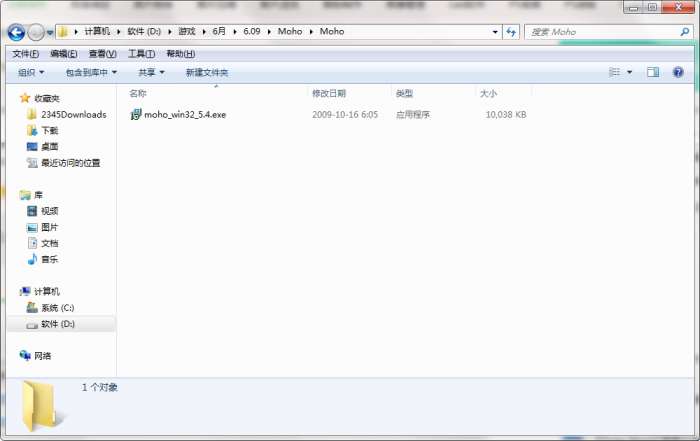Click the date 2009-10-16 6:05
The width and height of the screenshot is (700, 441).
[345, 115]
